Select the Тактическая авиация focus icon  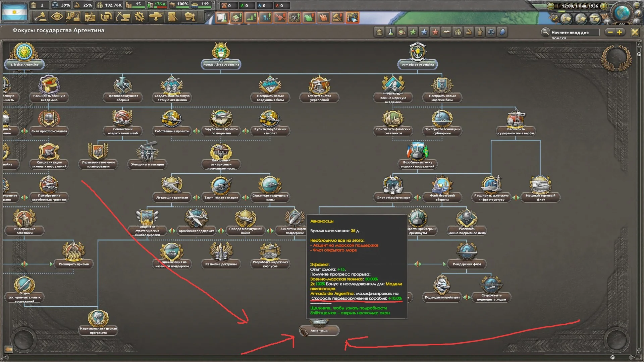(x=221, y=185)
